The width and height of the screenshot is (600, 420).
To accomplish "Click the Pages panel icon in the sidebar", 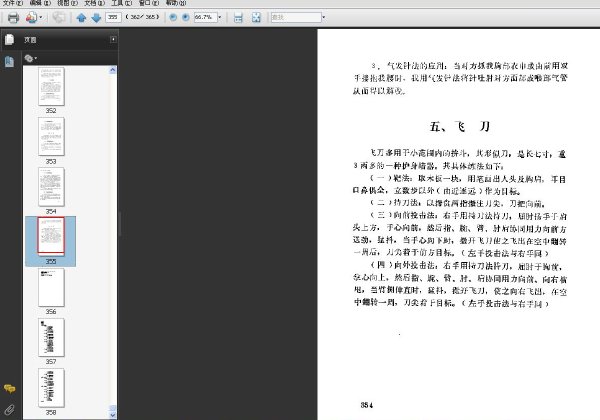I will pos(10,39).
